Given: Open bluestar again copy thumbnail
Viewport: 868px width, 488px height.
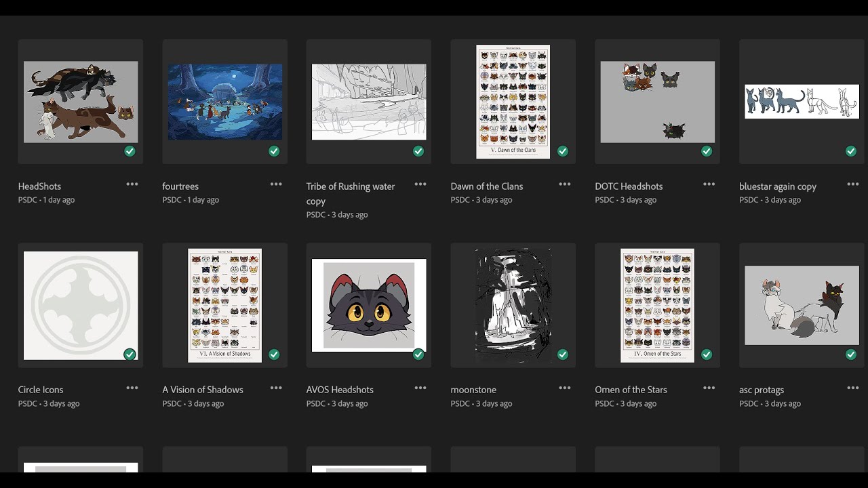Looking at the screenshot, I should [802, 102].
